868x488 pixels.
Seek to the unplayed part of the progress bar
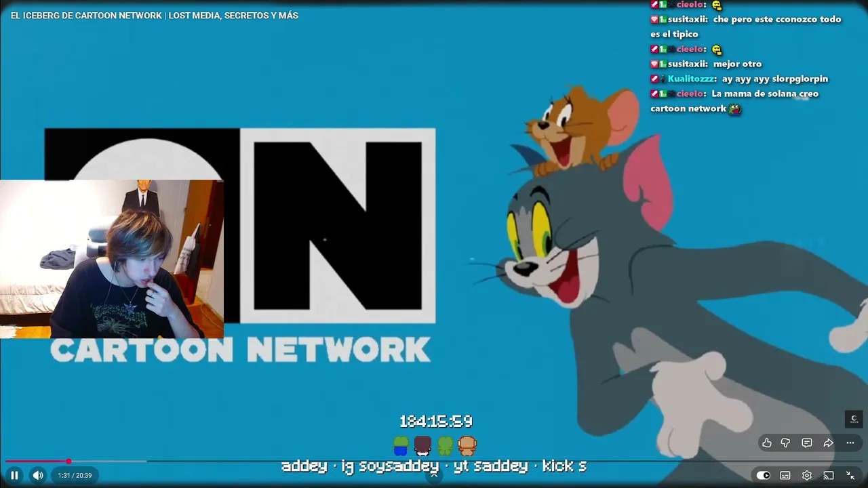coord(468,462)
